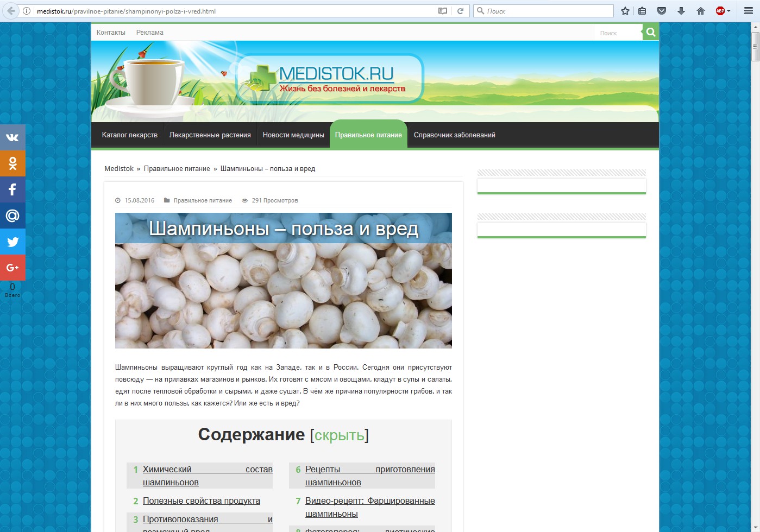
Task: Show bookmarks list icon
Action: tap(642, 11)
